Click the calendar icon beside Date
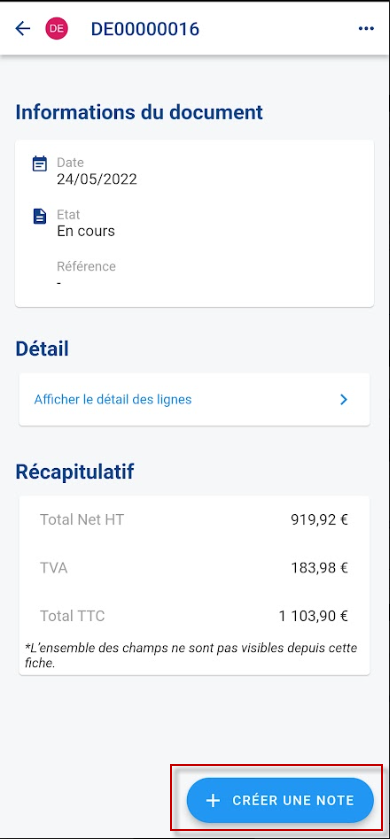Screen dimensions: 390x839 [x=40, y=164]
